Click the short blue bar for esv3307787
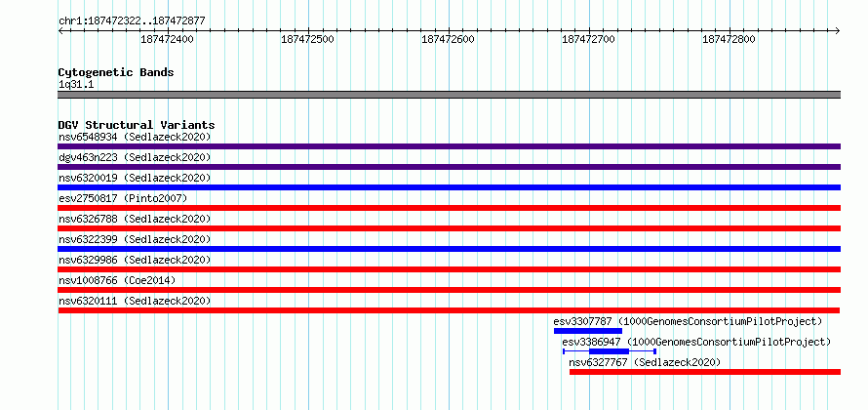 [588, 331]
